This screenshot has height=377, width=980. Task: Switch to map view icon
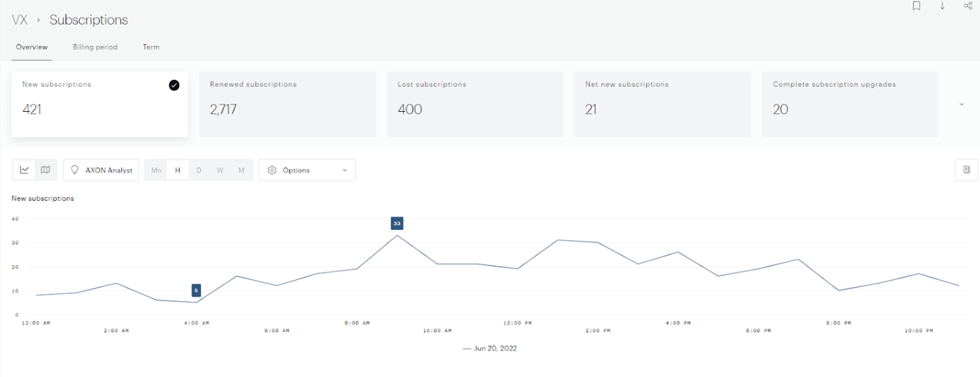(45, 170)
